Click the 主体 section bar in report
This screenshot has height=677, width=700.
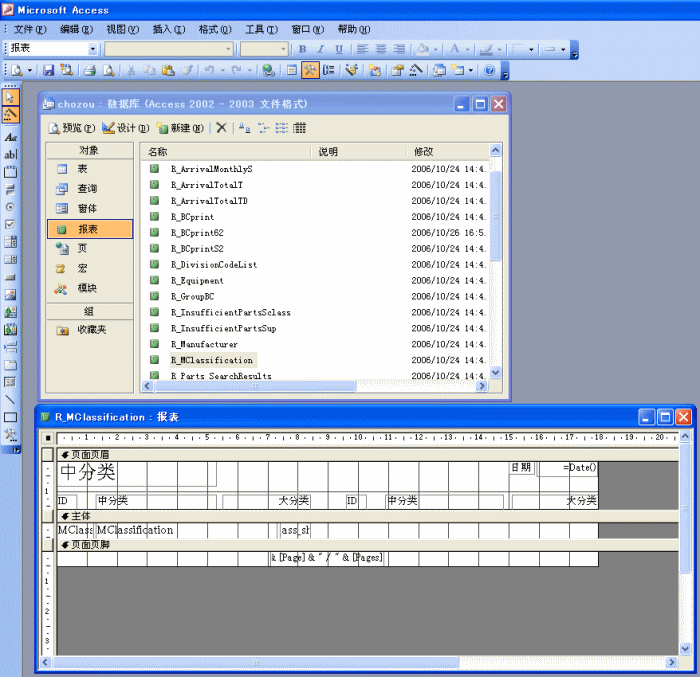(x=369, y=516)
